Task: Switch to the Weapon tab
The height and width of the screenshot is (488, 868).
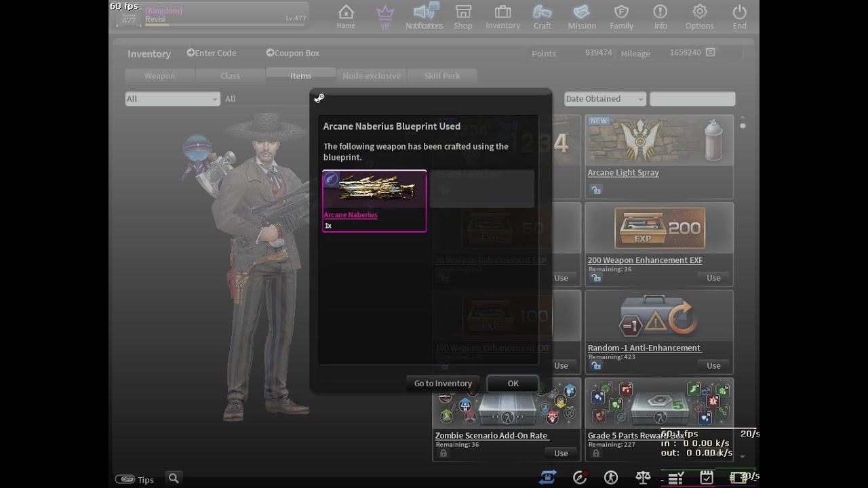Action: 160,76
